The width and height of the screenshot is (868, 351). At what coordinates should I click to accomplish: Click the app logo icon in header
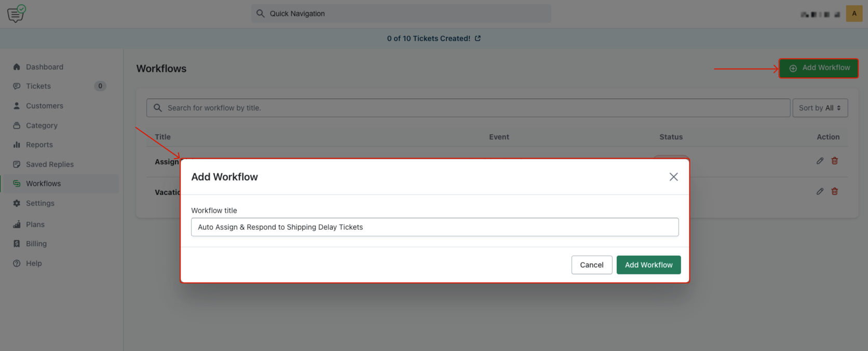point(16,13)
